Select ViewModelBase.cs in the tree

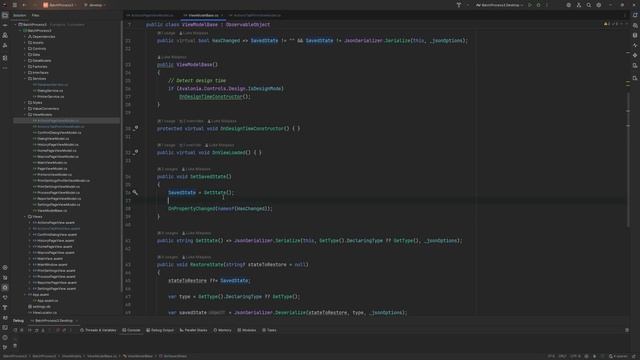(x=50, y=211)
